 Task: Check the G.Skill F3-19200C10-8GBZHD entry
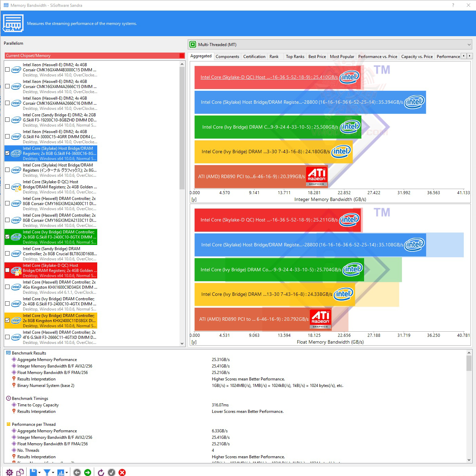click(x=7, y=120)
